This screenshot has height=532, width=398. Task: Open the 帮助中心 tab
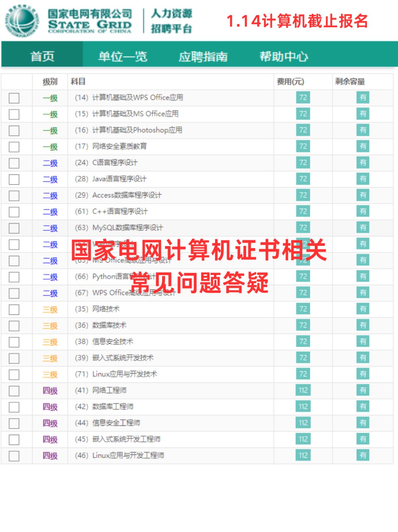(284, 56)
